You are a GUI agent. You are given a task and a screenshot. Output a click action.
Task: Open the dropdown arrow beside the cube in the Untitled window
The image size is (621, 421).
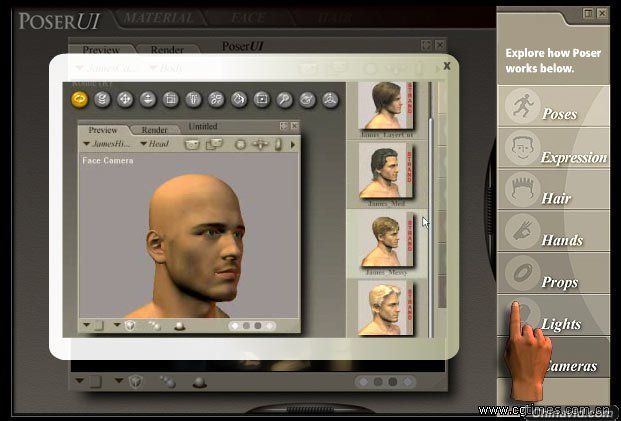tap(117, 325)
